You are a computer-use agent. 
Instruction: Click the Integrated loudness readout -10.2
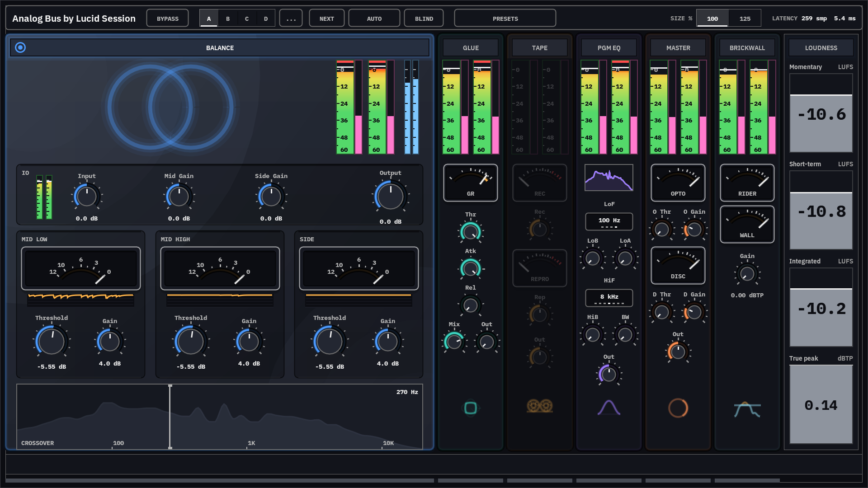click(821, 309)
